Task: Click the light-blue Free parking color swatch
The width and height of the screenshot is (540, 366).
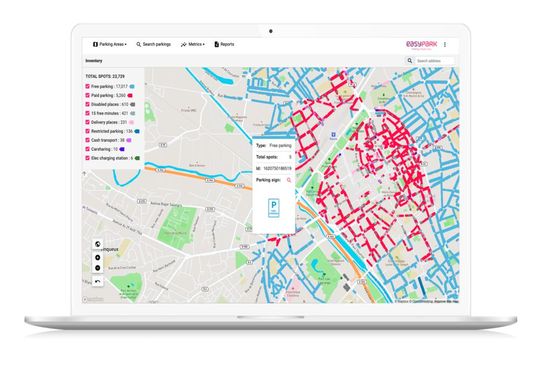Action: tap(132, 86)
